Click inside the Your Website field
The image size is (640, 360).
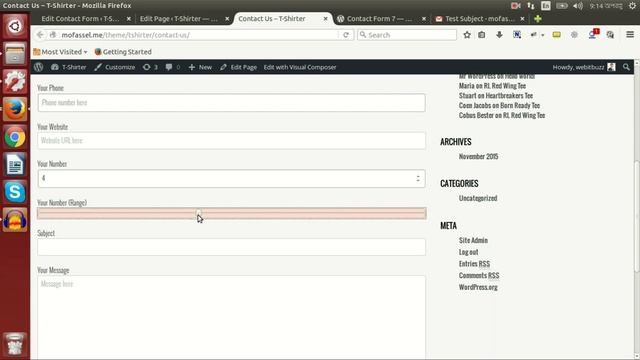[x=231, y=140]
